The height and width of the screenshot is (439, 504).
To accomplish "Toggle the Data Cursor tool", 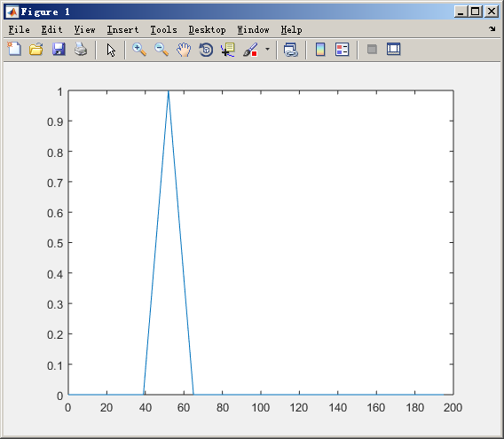I will [228, 50].
